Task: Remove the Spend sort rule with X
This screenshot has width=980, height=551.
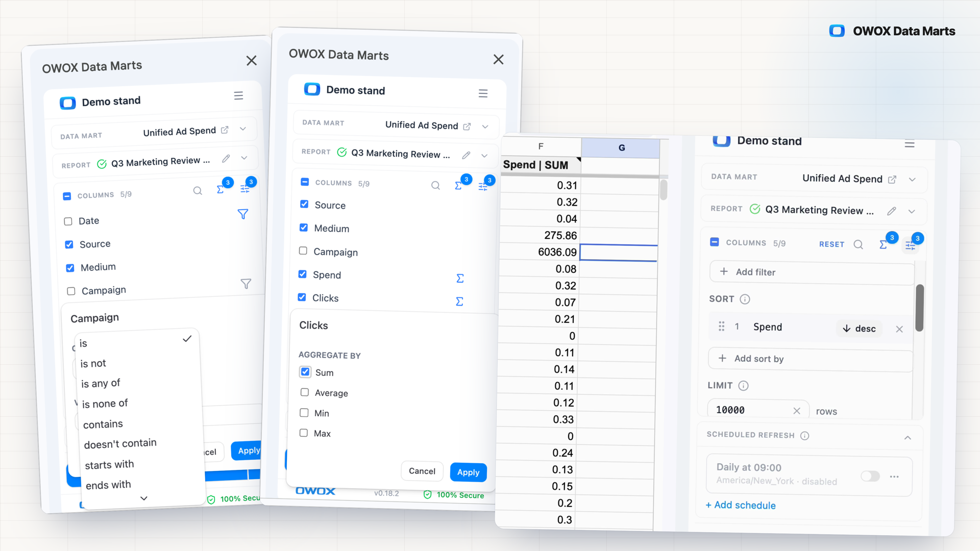Action: click(899, 330)
